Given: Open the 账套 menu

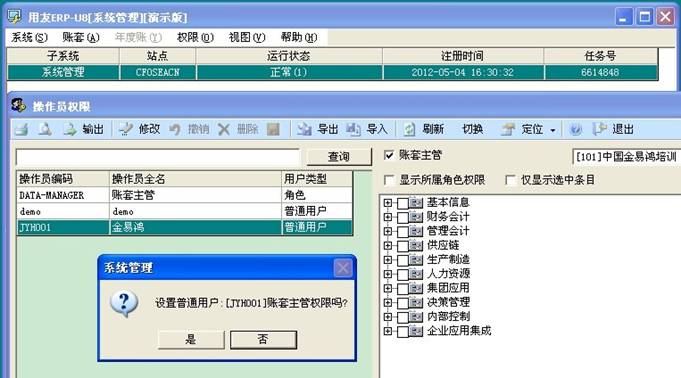Looking at the screenshot, I should (x=81, y=38).
